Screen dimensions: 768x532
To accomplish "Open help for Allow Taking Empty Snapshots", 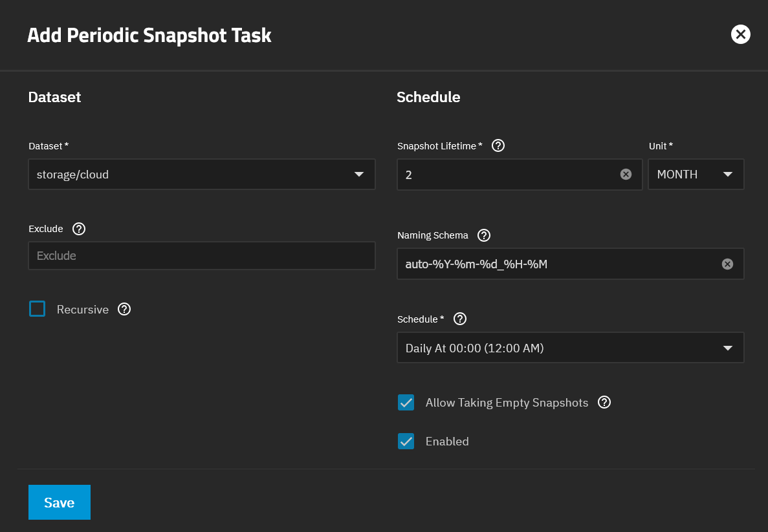I will pos(604,402).
